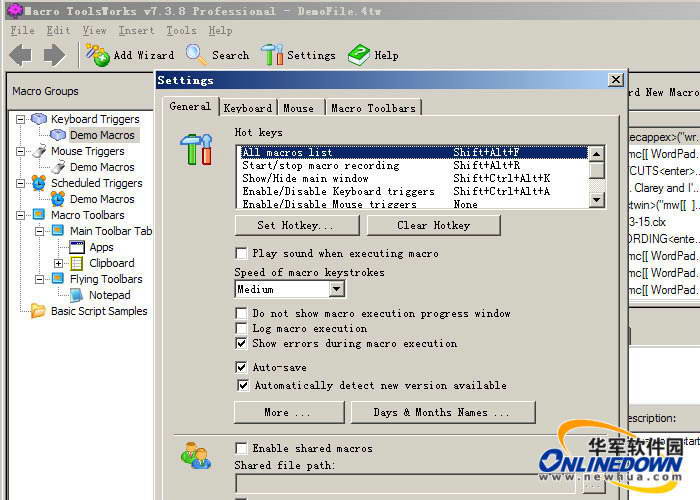This screenshot has width=700, height=500.
Task: Select Show/Hide main window hotkey row
Action: tap(414, 179)
